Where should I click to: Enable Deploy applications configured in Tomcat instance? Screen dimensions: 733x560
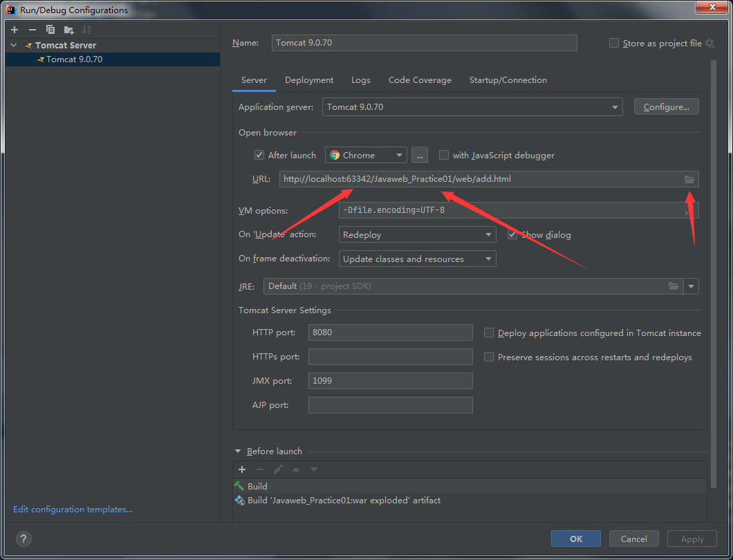pyautogui.click(x=488, y=333)
